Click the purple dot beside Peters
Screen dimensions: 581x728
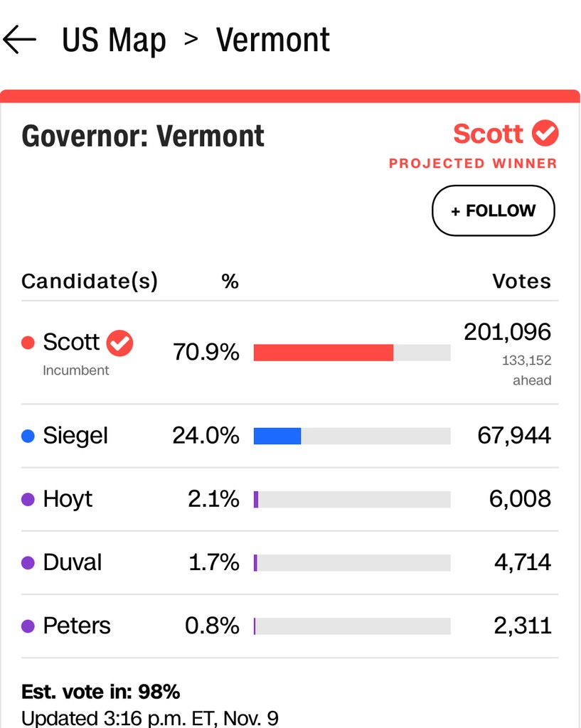(x=28, y=626)
